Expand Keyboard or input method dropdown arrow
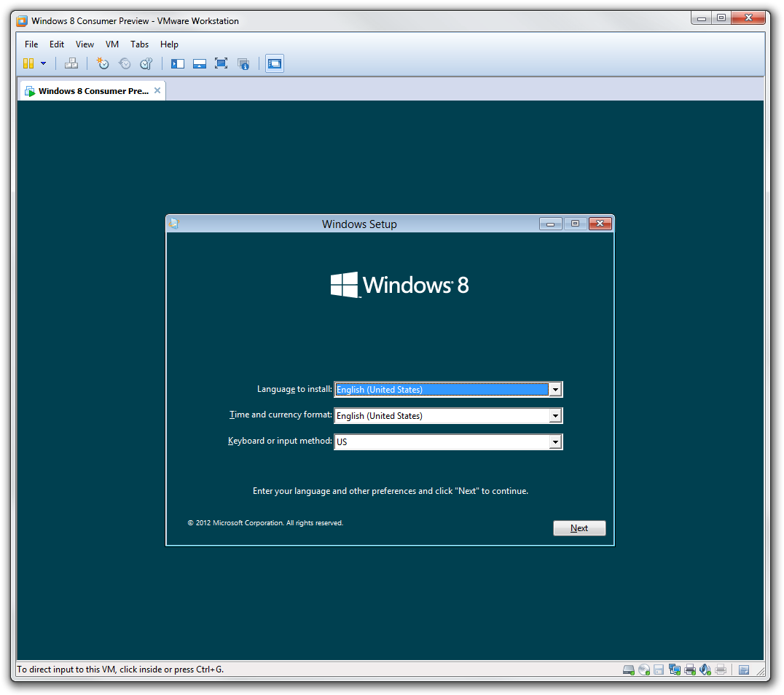The width and height of the screenshot is (784, 695). 555,441
